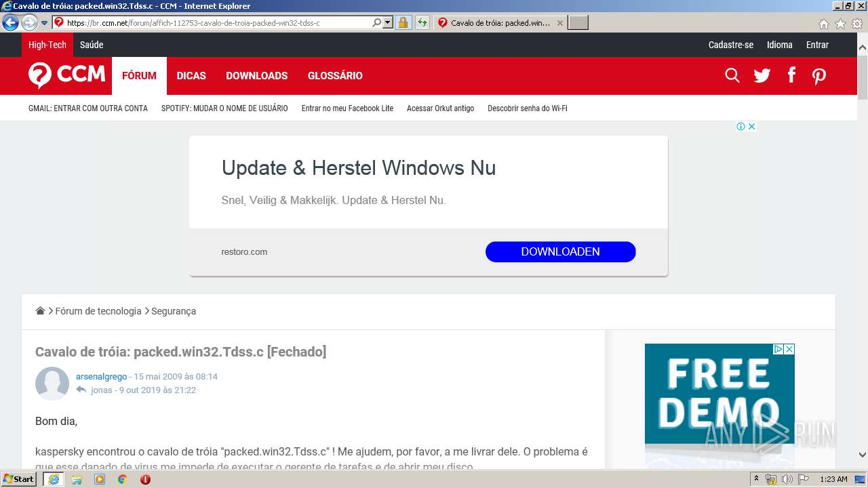Open the Favorites star icon
868x488 pixels.
(x=840, y=24)
